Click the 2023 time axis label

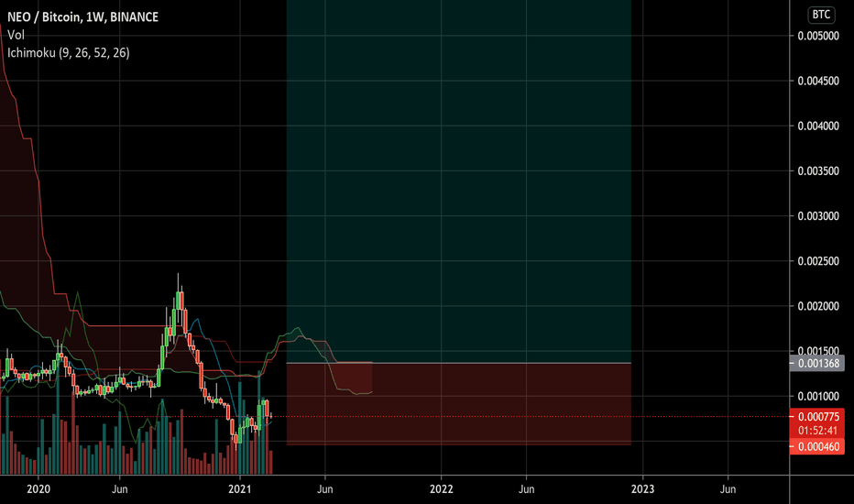[x=642, y=488]
